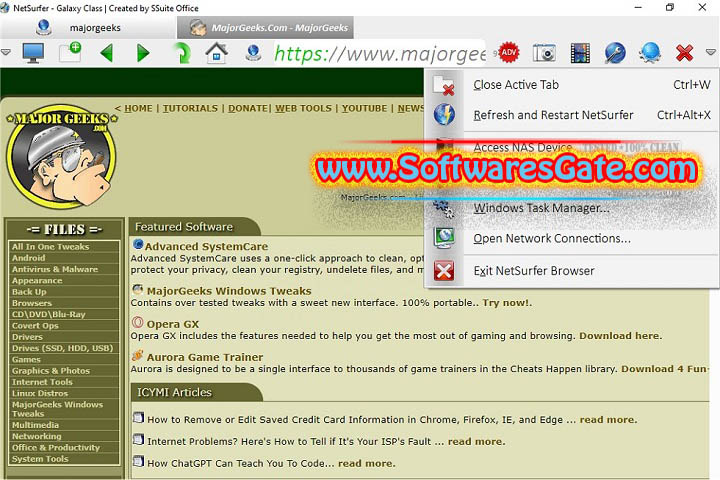Open the WEB TOOLS navigation link

[x=303, y=108]
